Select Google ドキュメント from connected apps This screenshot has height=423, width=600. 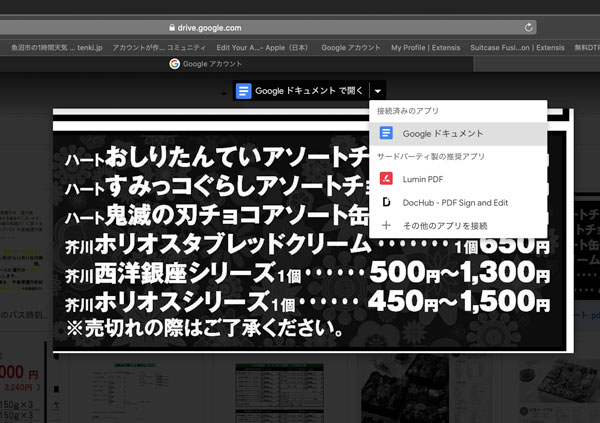coord(458,134)
